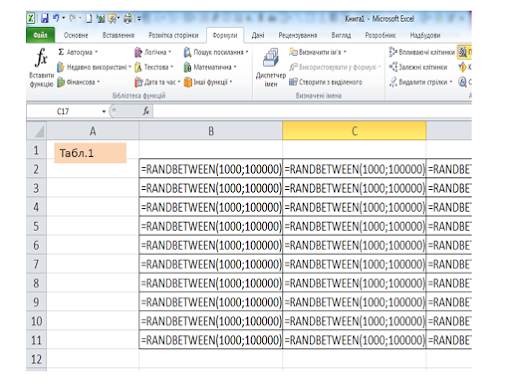This screenshot has width=510, height=382.
Task: Select column A header
Action: (x=93, y=131)
